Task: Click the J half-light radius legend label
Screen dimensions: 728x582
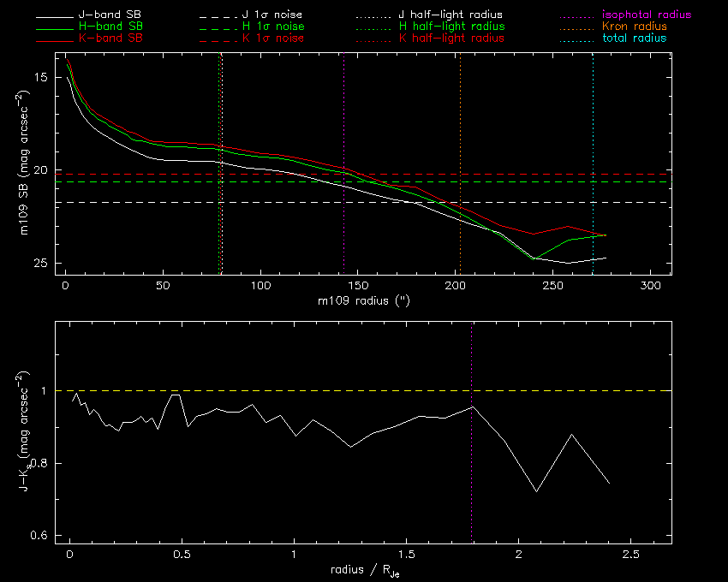Action: tap(451, 15)
